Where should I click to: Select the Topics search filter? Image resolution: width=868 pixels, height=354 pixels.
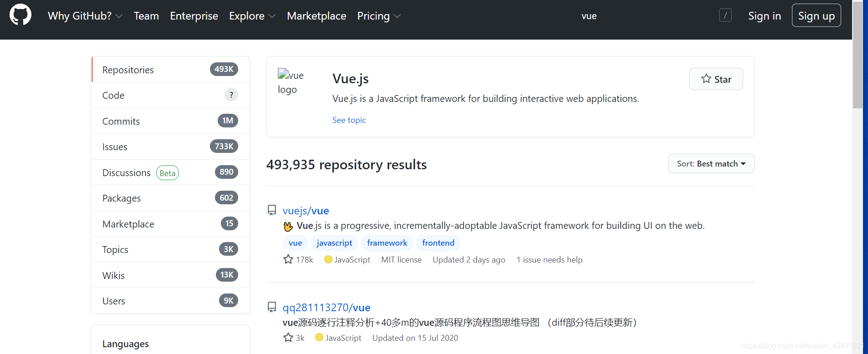(170, 249)
